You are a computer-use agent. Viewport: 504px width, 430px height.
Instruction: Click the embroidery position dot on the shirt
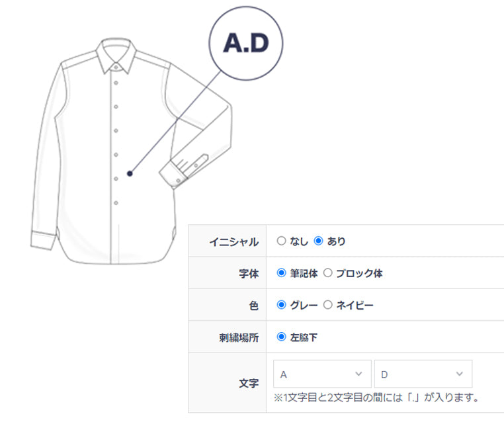pyautogui.click(x=130, y=173)
